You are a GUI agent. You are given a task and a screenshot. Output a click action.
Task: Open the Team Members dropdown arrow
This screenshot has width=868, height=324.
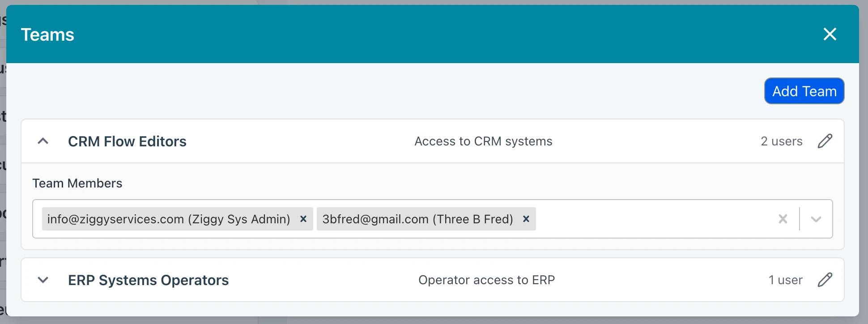pyautogui.click(x=816, y=219)
